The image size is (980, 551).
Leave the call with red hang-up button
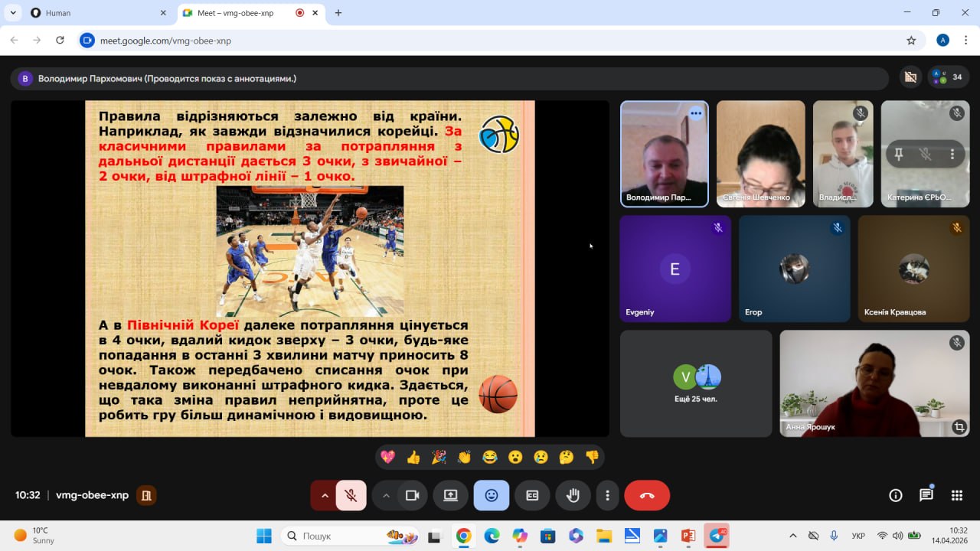647,496
